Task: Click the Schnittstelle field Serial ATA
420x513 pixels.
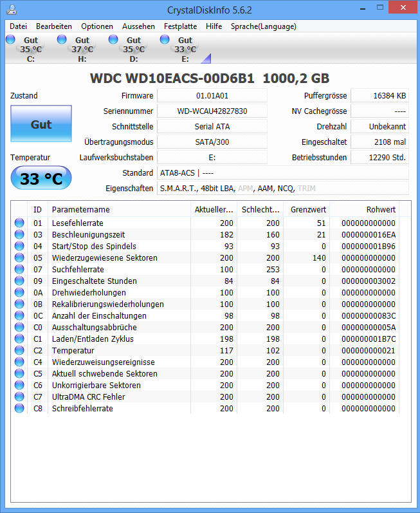Action: click(212, 126)
